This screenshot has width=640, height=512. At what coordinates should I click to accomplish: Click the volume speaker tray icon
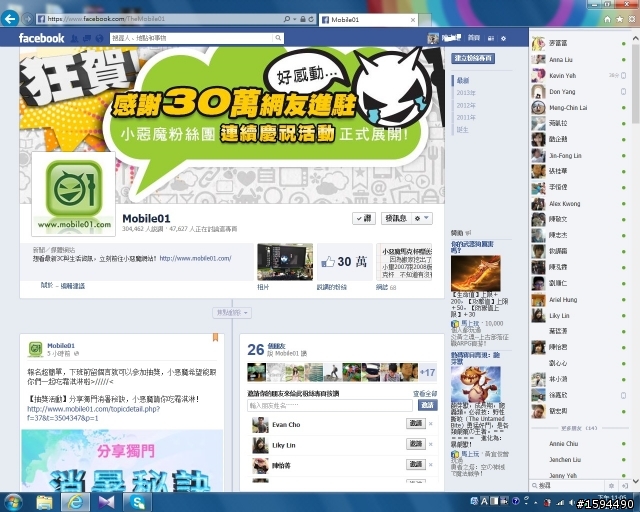pos(571,503)
